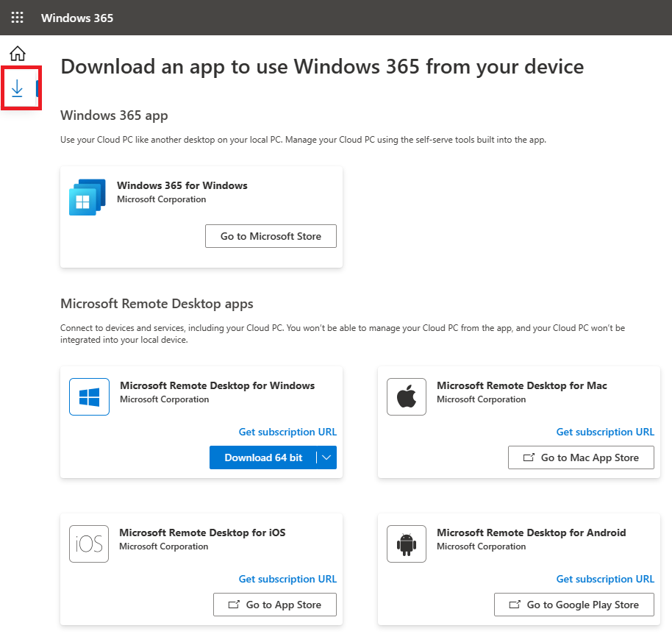Get subscription URL for Android Remote Desktop
This screenshot has height=634, width=672.
[605, 579]
